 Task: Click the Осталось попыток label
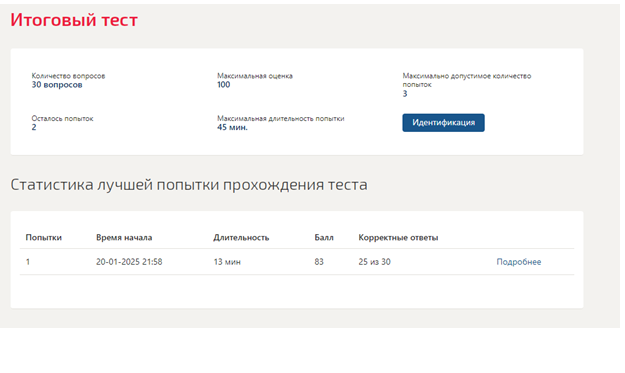pos(62,118)
